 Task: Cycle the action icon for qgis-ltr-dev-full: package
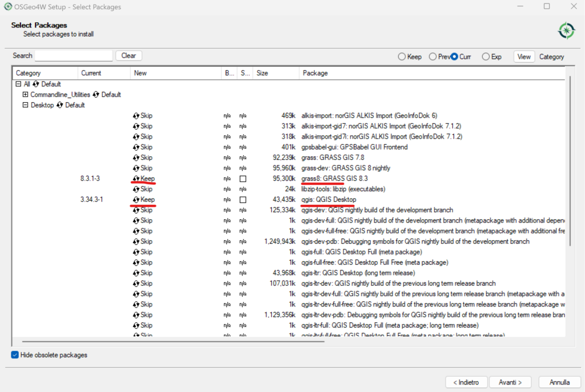pos(136,294)
